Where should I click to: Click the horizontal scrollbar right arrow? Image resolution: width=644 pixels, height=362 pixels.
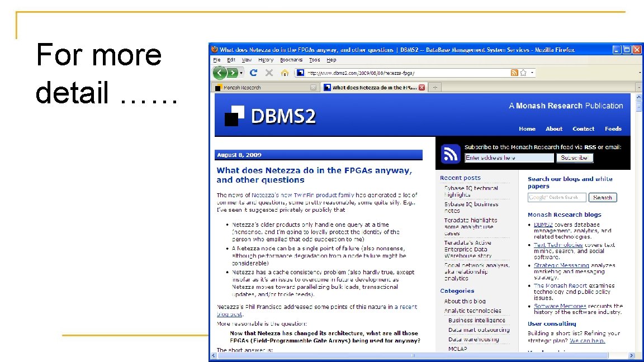click(x=632, y=355)
